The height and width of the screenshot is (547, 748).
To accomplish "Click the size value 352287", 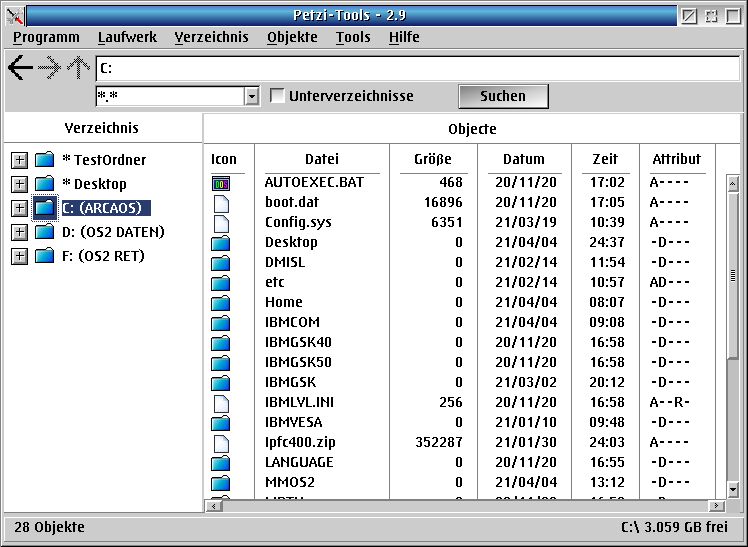I will pos(439,443).
